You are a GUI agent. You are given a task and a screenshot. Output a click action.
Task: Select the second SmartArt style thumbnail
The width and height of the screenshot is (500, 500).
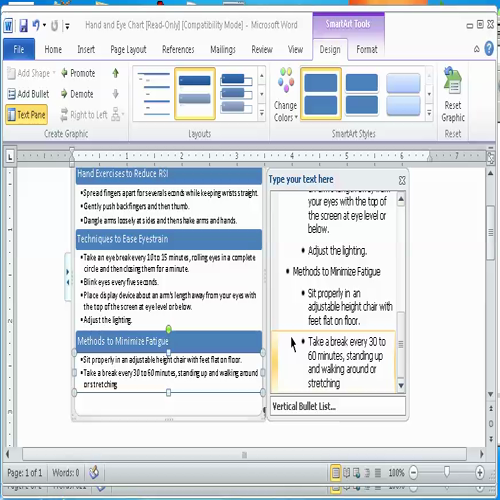pos(362,94)
